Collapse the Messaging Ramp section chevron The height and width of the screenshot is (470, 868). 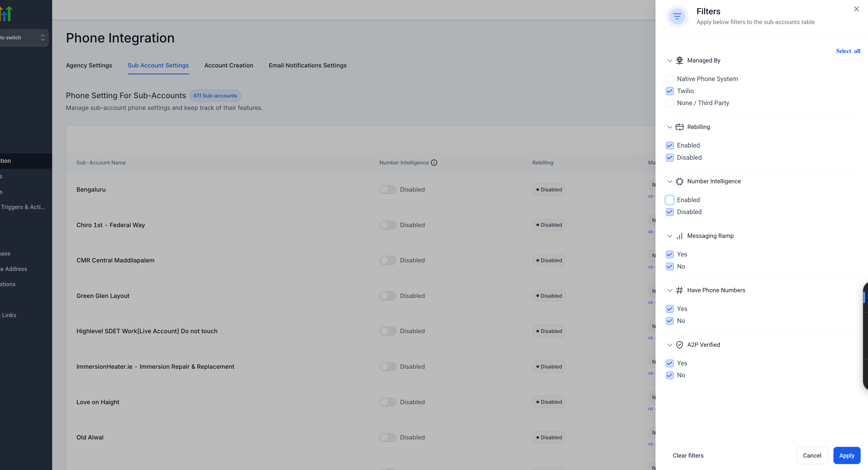coord(670,236)
